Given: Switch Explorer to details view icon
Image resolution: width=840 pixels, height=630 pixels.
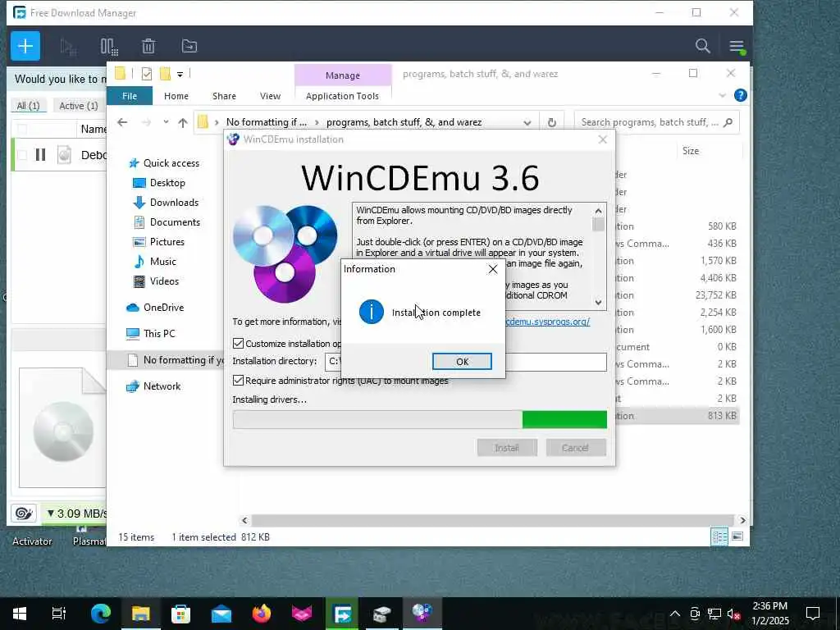Looking at the screenshot, I should click(x=719, y=536).
